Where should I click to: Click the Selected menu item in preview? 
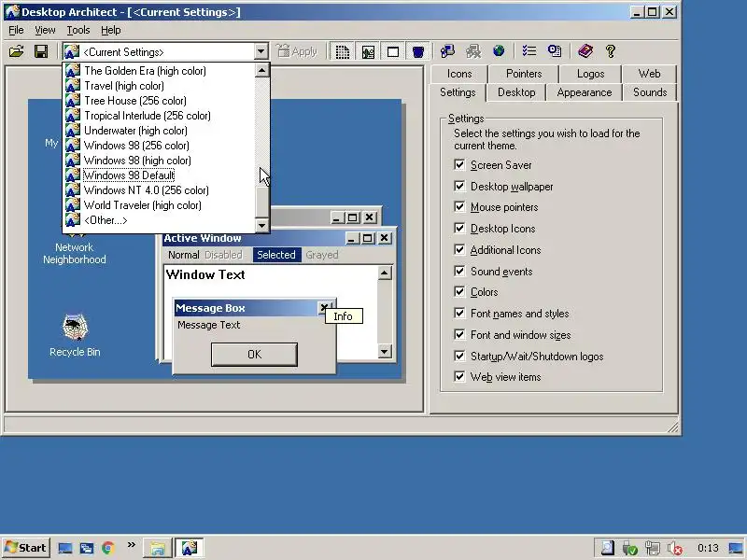pyautogui.click(x=276, y=255)
